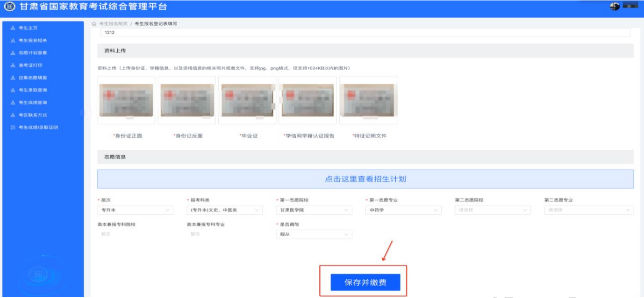Screen dimensions: 644x298
Task: Open the 第一志愿专业 dropdown showing 中药学
Action: (x=403, y=210)
